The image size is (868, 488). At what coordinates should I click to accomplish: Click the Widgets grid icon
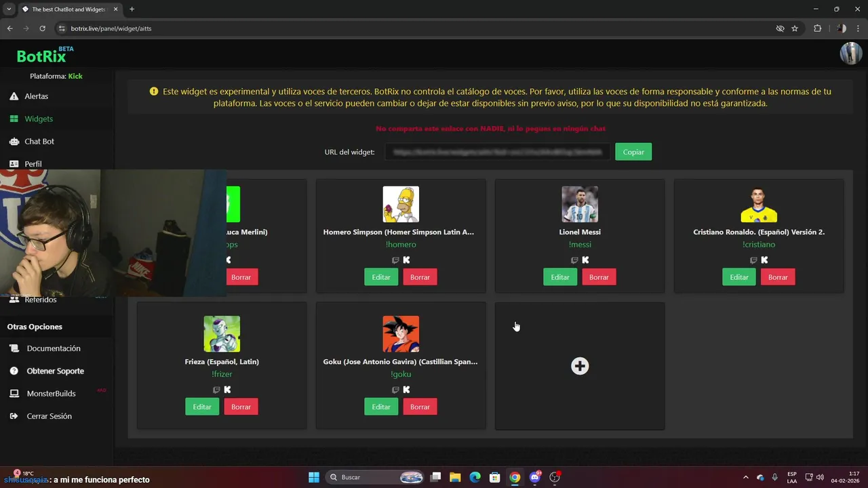(x=14, y=119)
